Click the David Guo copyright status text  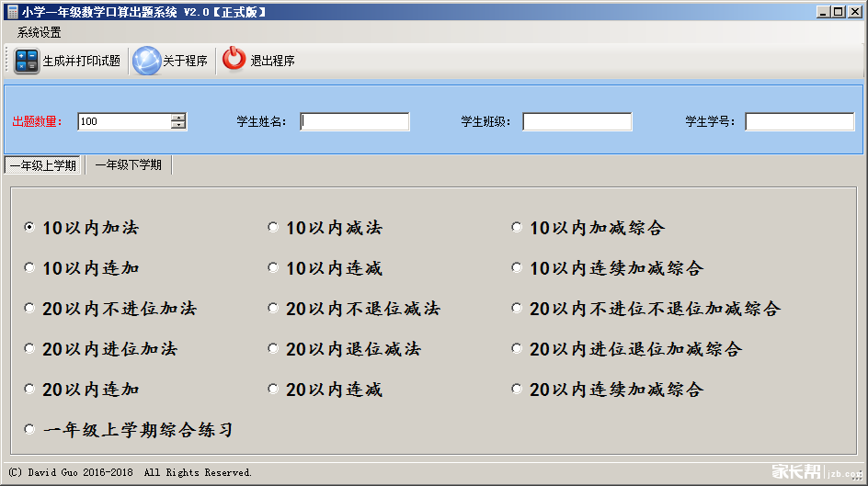130,472
